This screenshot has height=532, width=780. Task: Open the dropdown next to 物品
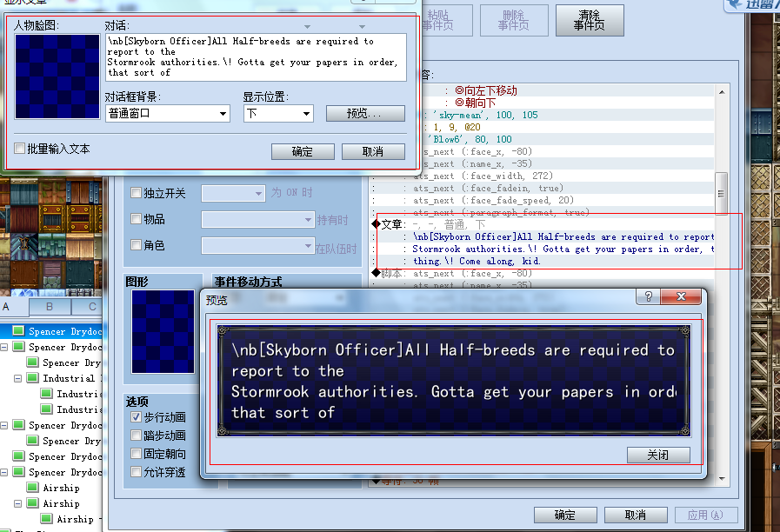pyautogui.click(x=257, y=219)
